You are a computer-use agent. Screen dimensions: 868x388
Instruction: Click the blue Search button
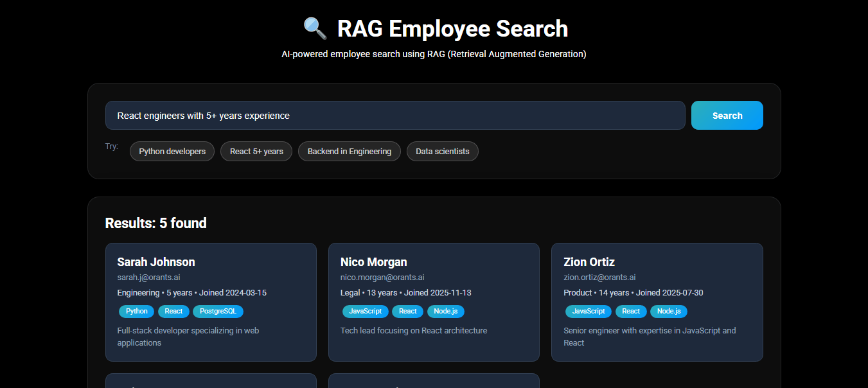coord(727,116)
